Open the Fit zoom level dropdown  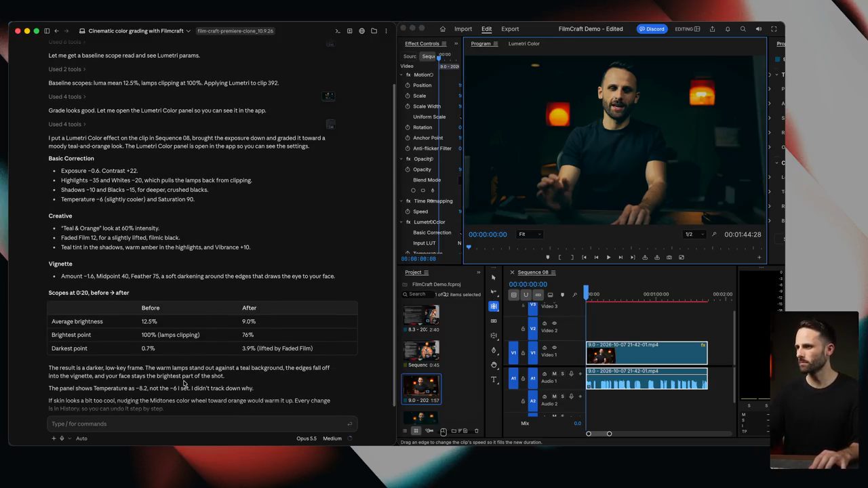click(530, 235)
